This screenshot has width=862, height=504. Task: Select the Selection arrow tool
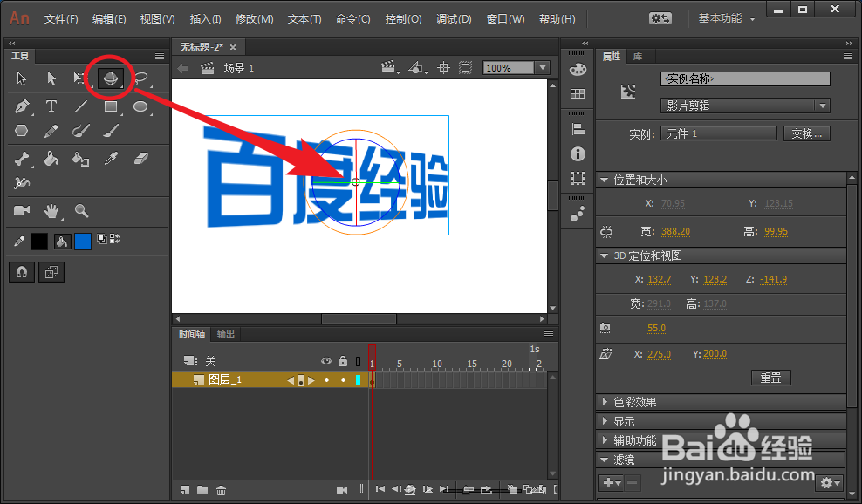(22, 78)
